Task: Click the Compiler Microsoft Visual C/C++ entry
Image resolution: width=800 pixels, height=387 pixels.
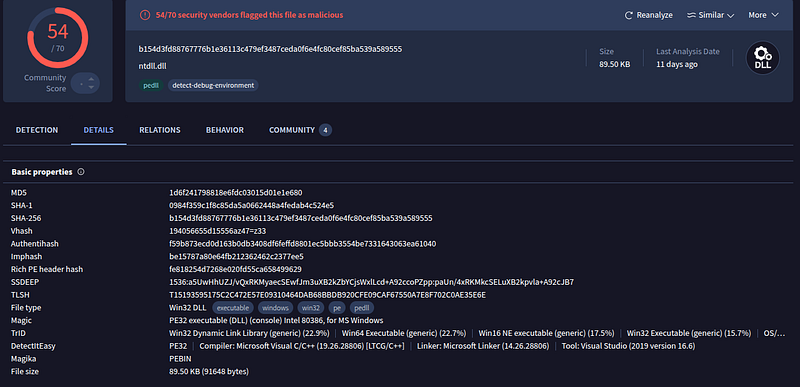Action: [x=302, y=346]
